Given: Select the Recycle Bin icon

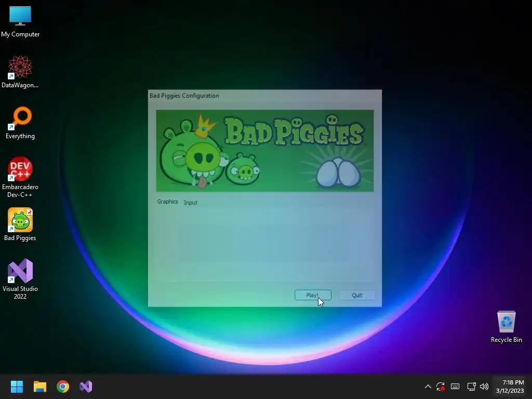Looking at the screenshot, I should click(506, 326).
